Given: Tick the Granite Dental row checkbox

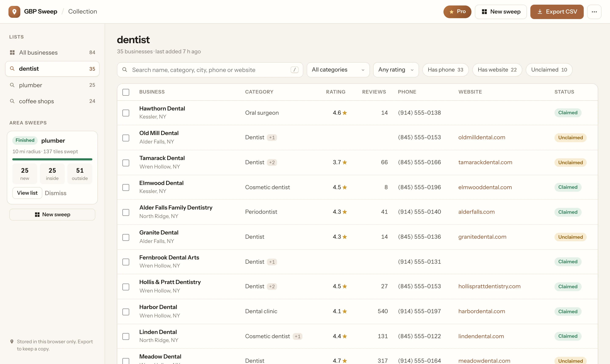Looking at the screenshot, I should (x=126, y=237).
